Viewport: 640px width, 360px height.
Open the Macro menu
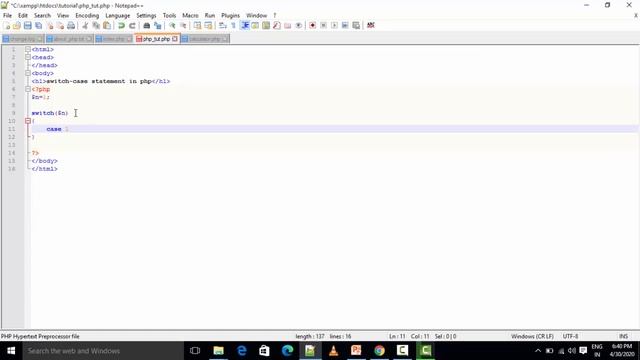click(190, 16)
